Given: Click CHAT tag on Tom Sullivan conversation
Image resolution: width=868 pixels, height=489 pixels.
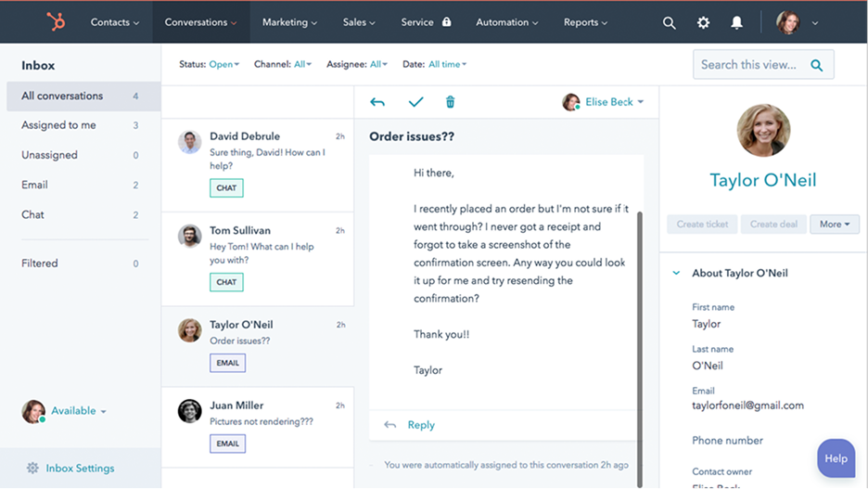Looking at the screenshot, I should (x=226, y=282).
